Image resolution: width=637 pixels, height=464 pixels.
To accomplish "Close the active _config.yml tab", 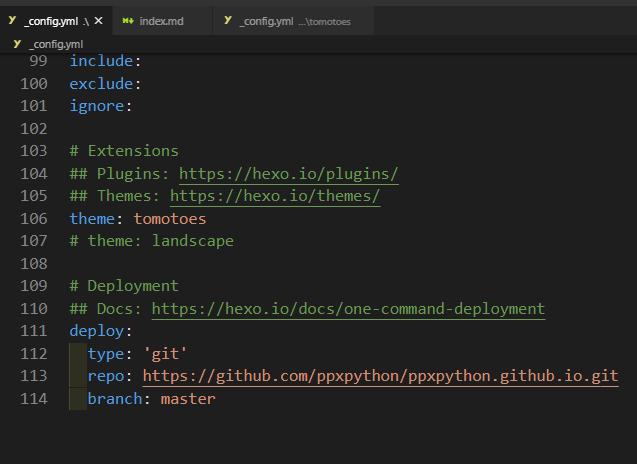I will pyautogui.click(x=98, y=21).
